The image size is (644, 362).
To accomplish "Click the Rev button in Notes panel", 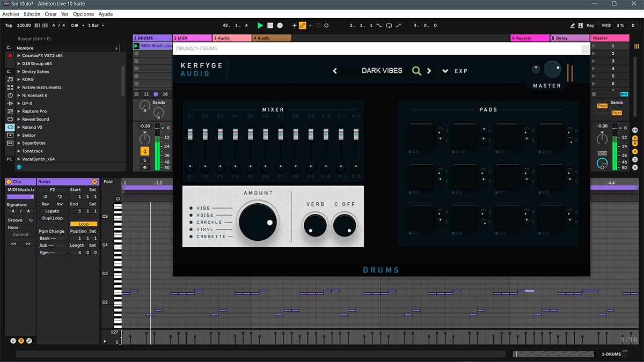I will point(45,204).
